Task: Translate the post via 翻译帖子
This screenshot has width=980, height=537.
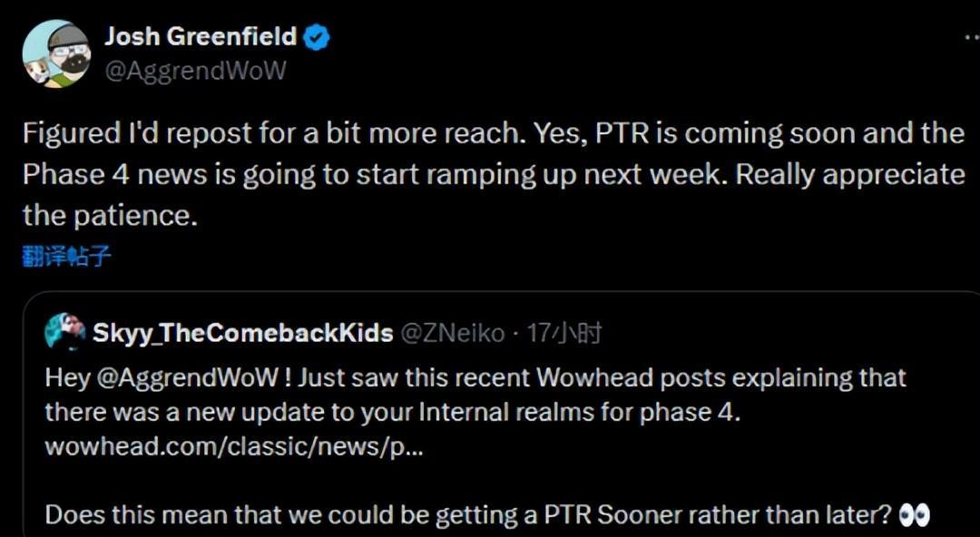Action: coord(66,256)
